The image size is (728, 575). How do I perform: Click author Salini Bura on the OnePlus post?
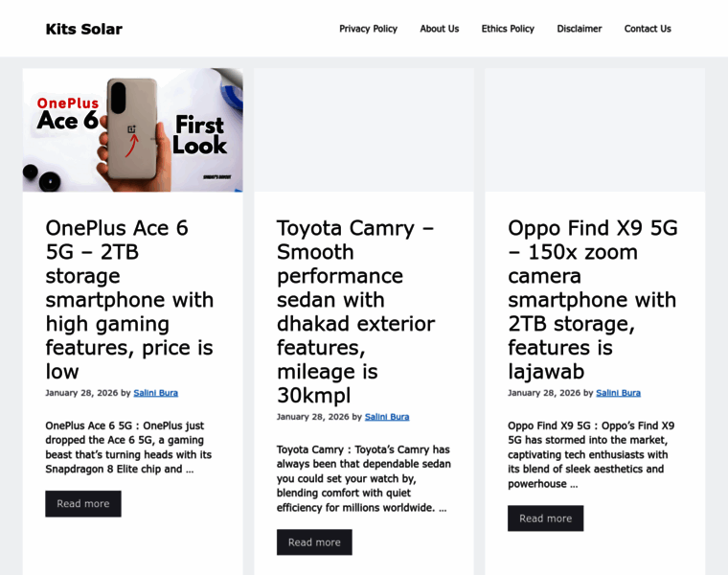coord(156,393)
